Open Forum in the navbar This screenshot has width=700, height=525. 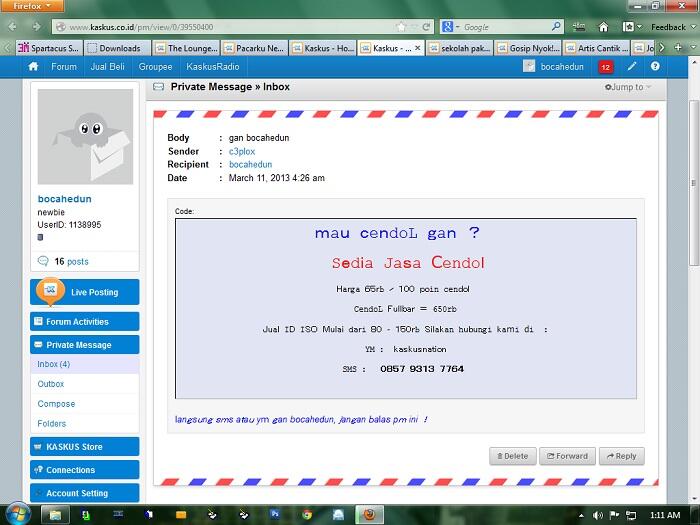click(x=64, y=67)
